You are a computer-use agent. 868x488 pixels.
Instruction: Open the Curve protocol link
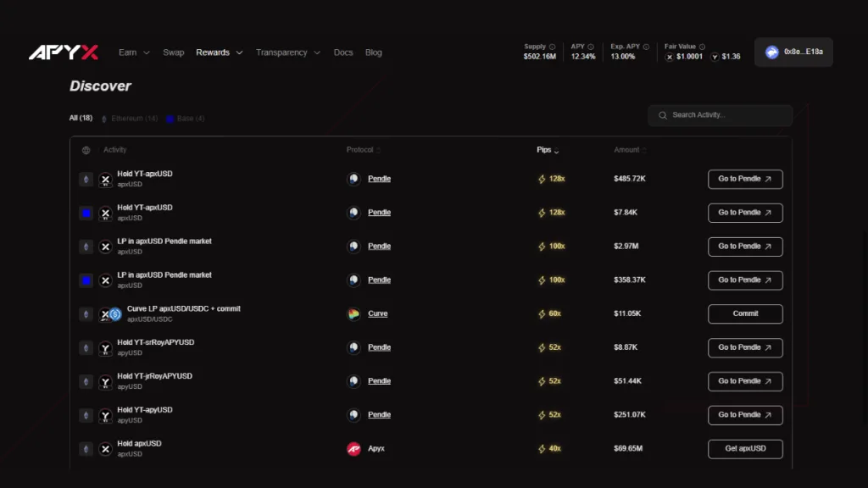(377, 313)
